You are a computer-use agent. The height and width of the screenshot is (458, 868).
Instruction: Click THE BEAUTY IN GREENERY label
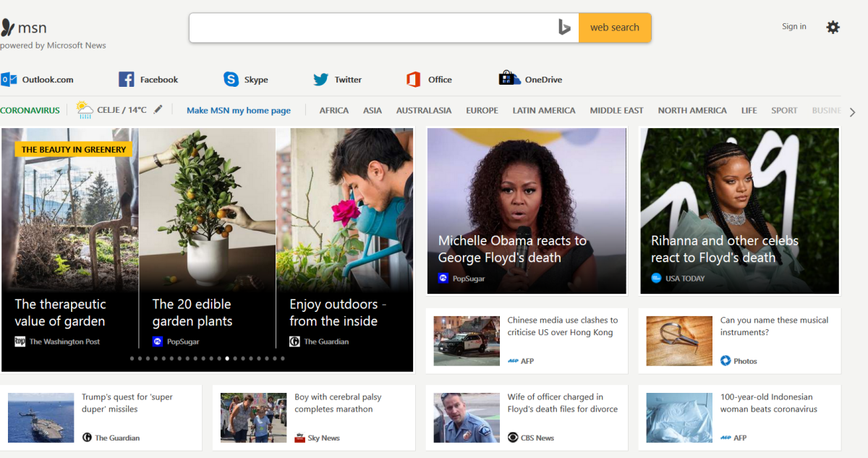[x=74, y=150]
